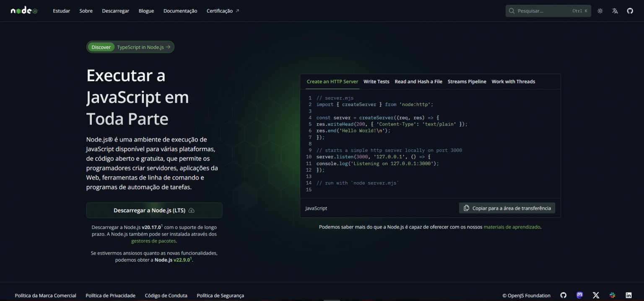
Task: Open the language selector icon
Action: [x=615, y=10]
